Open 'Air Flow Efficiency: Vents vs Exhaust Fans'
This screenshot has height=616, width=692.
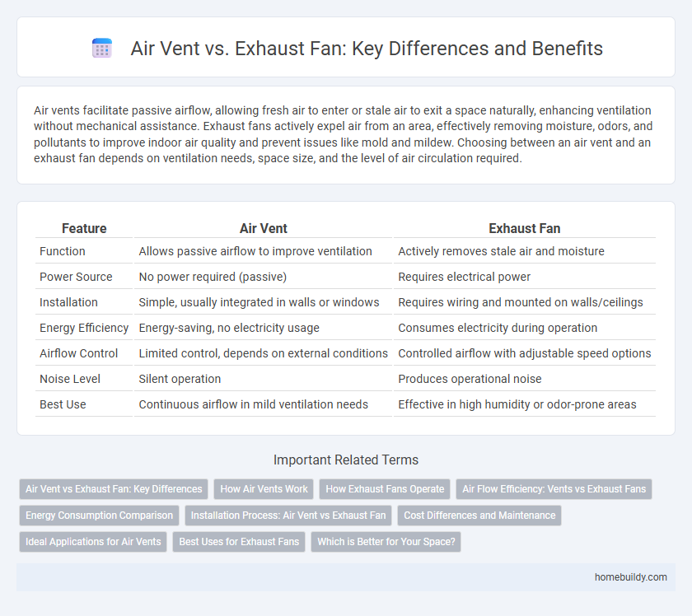coord(554,489)
